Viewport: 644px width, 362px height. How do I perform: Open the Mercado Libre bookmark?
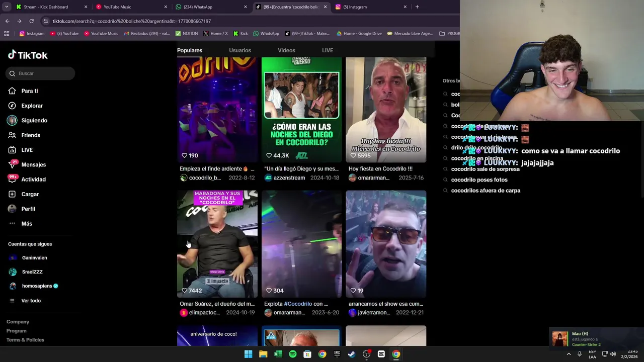coord(410,34)
